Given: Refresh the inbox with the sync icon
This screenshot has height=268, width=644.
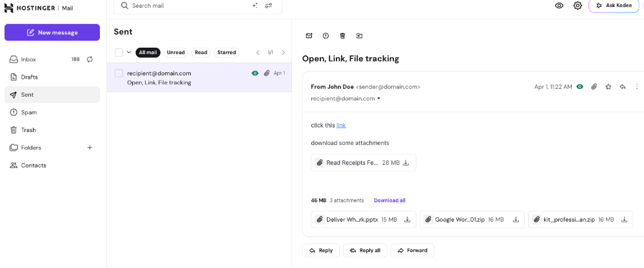Looking at the screenshot, I should coord(90,59).
